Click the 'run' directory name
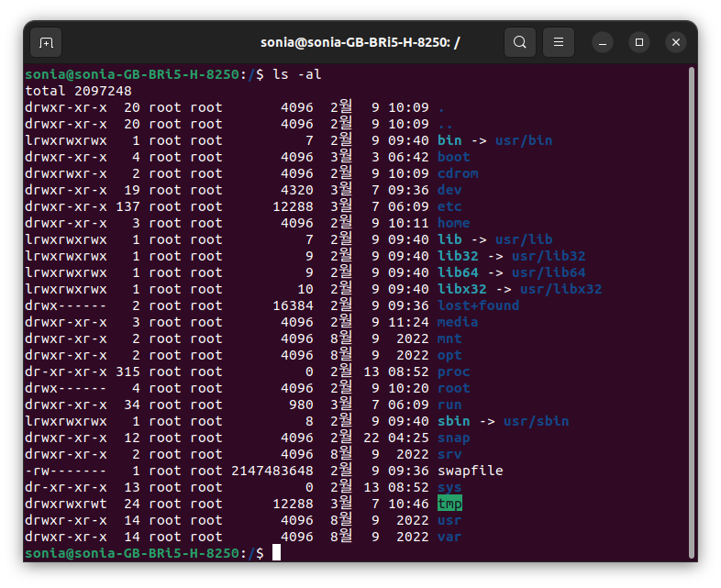 (x=449, y=405)
